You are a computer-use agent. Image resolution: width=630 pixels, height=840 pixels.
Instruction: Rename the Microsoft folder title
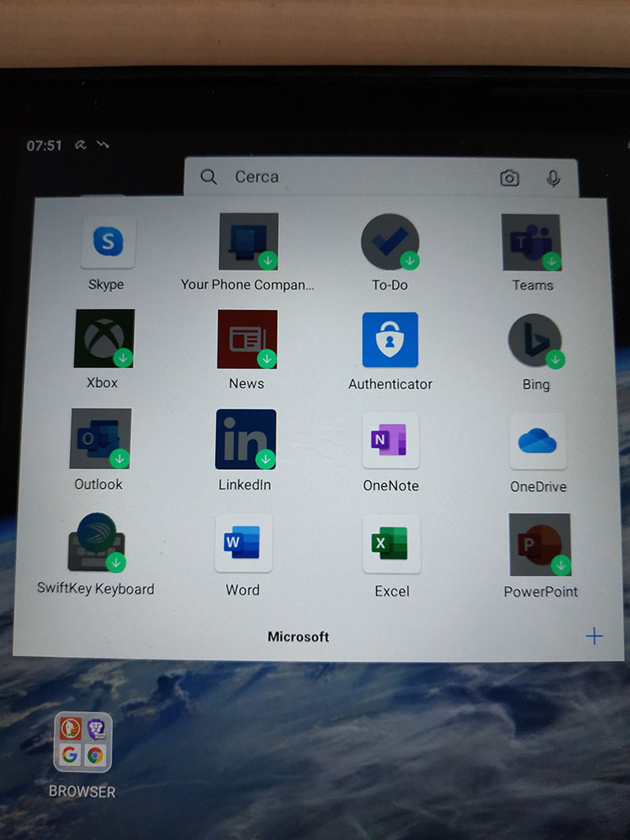[x=299, y=637]
